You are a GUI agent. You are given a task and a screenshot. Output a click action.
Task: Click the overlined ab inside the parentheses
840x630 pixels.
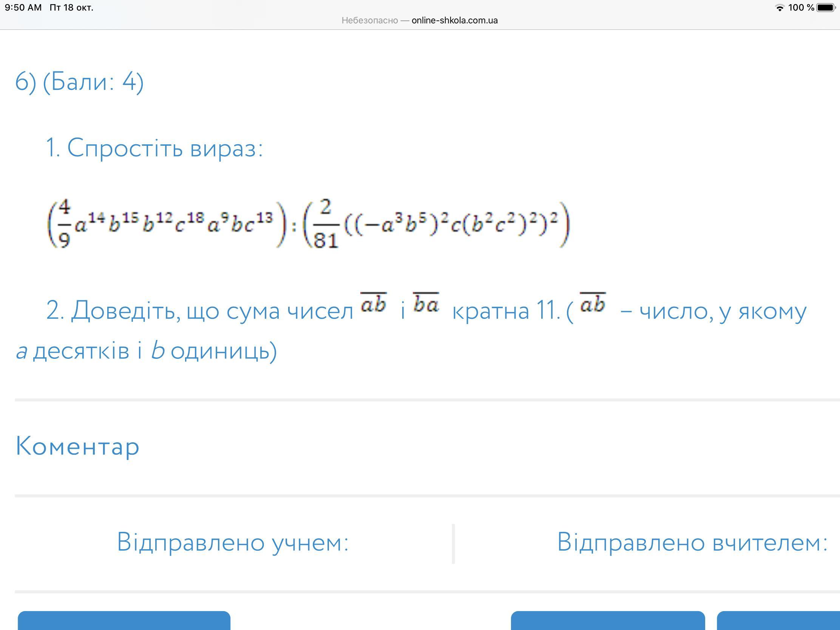(592, 303)
